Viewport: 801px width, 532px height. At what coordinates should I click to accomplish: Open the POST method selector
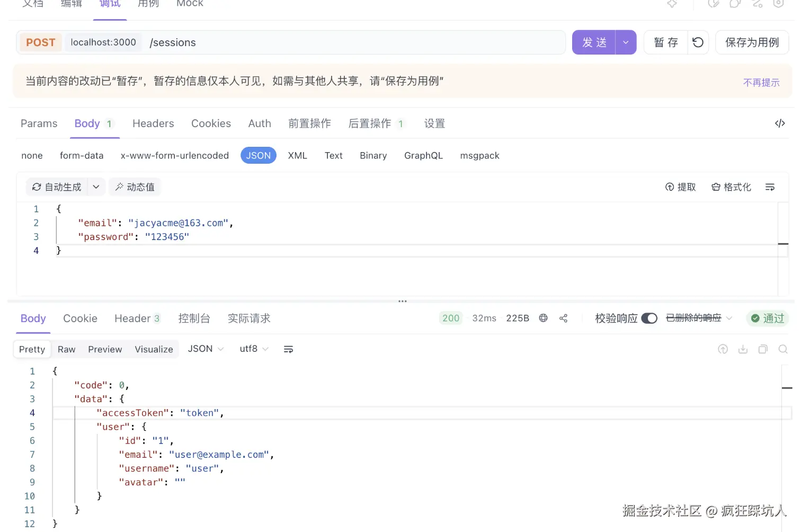pos(41,42)
